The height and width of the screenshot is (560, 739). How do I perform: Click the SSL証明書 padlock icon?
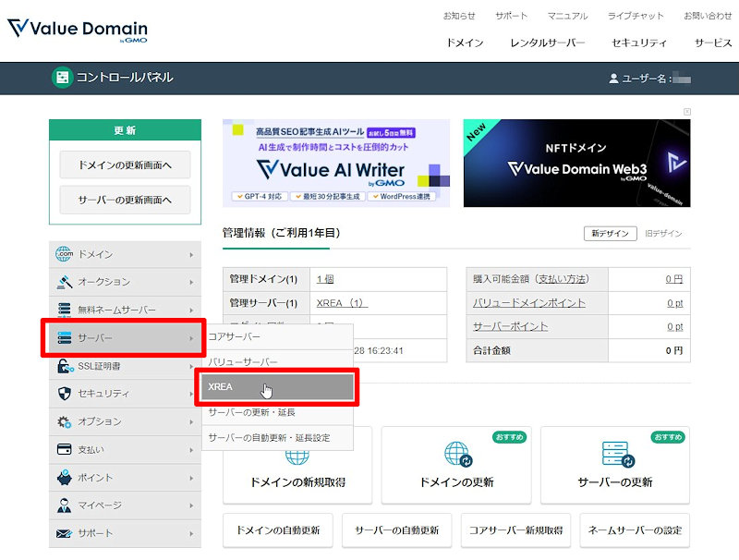click(64, 366)
